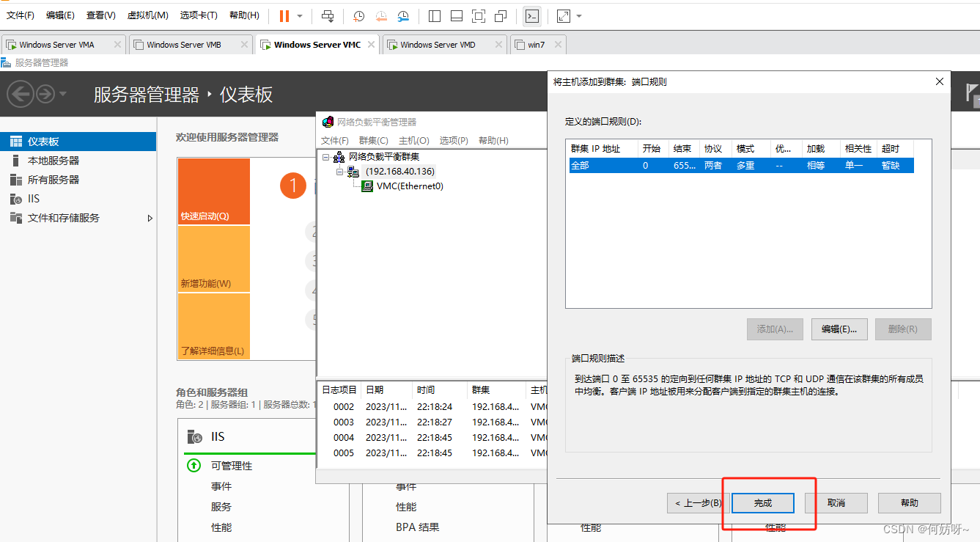Click the send Ctrl+Alt+Del toolbar icon

point(328,15)
